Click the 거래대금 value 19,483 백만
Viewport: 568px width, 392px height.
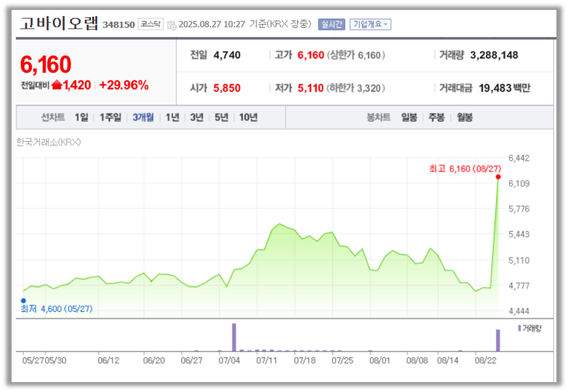click(x=505, y=88)
